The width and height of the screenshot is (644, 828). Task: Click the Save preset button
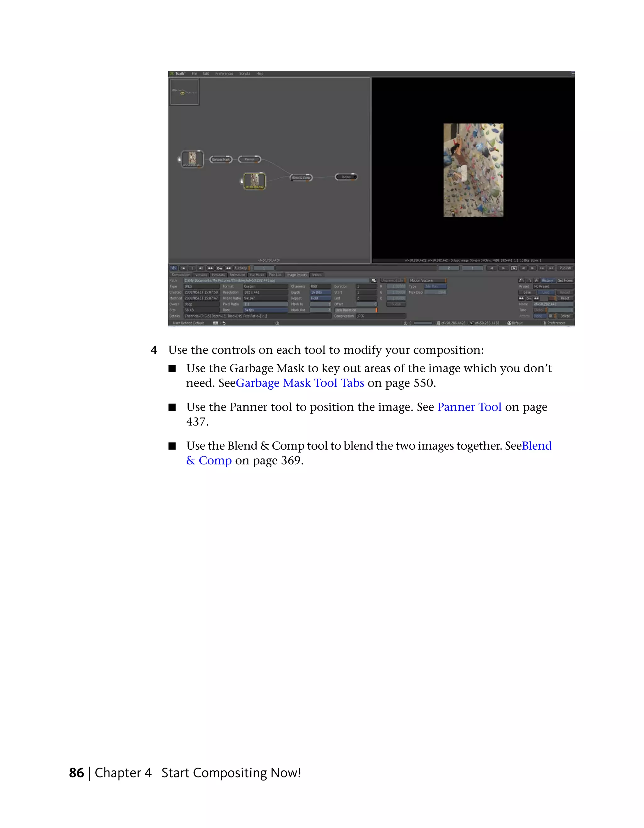click(527, 292)
